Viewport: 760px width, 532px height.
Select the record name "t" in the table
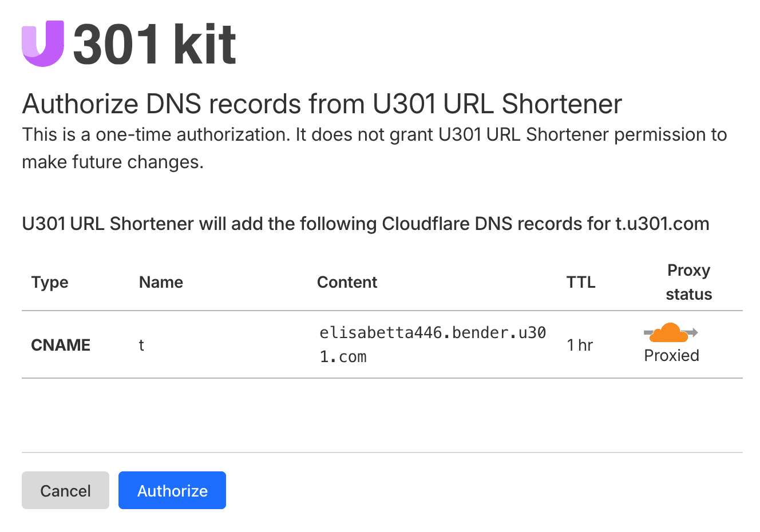click(141, 345)
